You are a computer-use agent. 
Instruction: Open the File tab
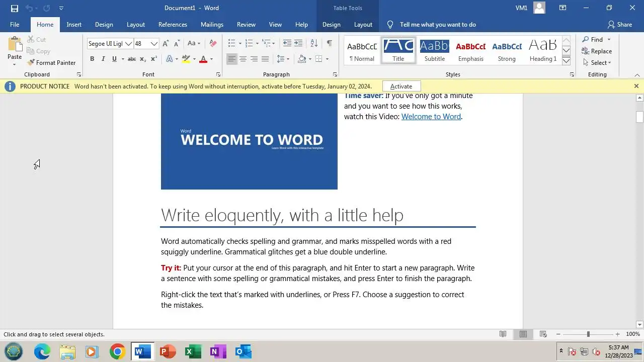pos(15,25)
